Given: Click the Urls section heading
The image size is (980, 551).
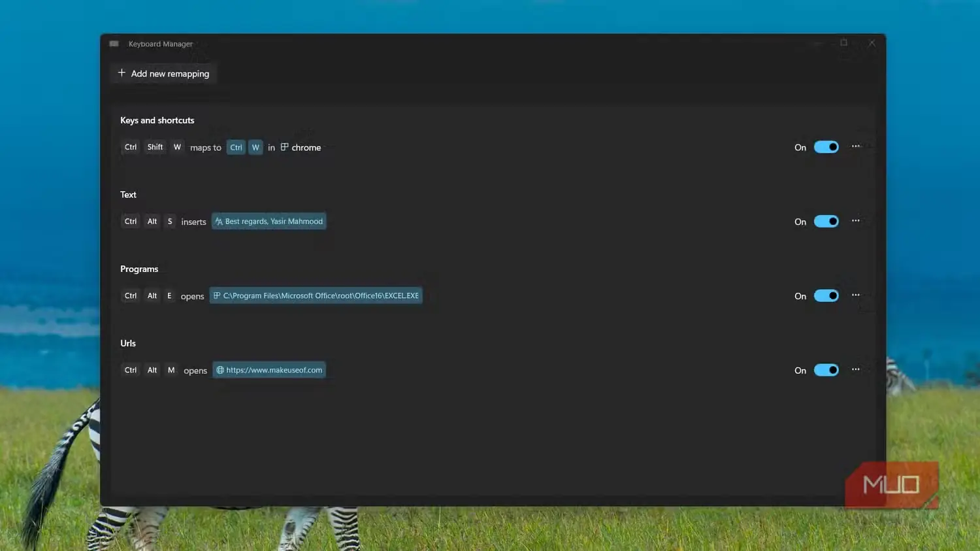Looking at the screenshot, I should pos(128,343).
